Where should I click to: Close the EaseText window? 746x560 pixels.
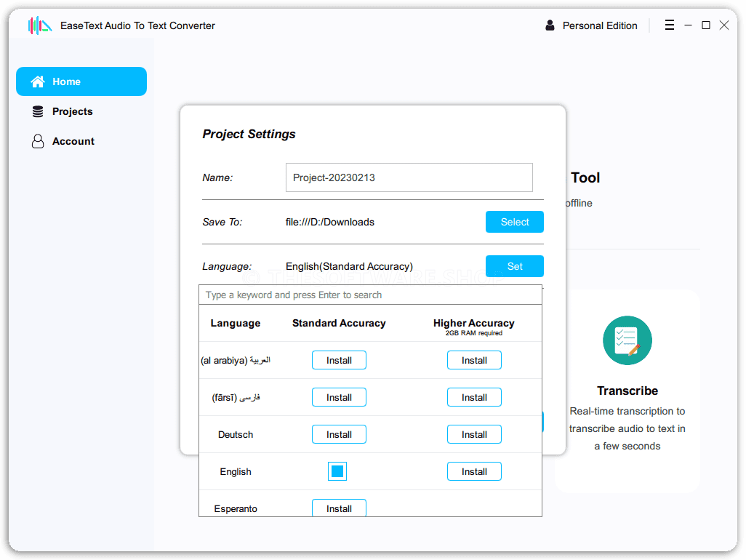(724, 25)
